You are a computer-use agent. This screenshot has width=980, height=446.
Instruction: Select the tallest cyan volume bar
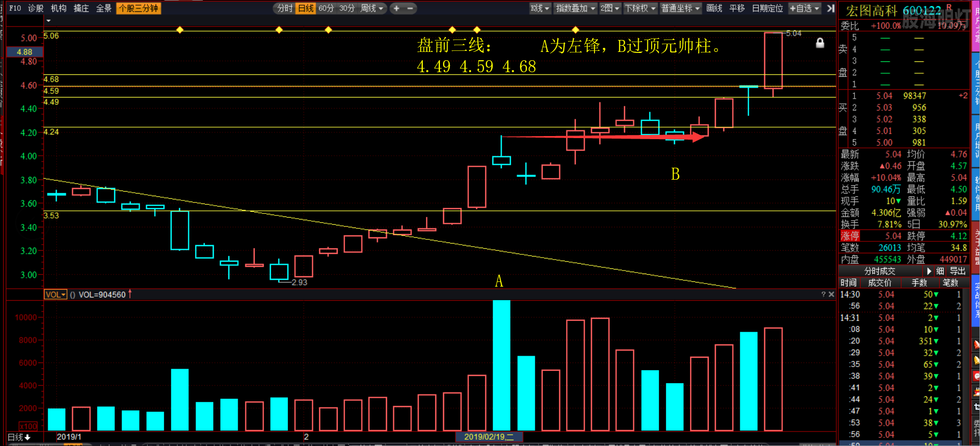(x=501, y=365)
